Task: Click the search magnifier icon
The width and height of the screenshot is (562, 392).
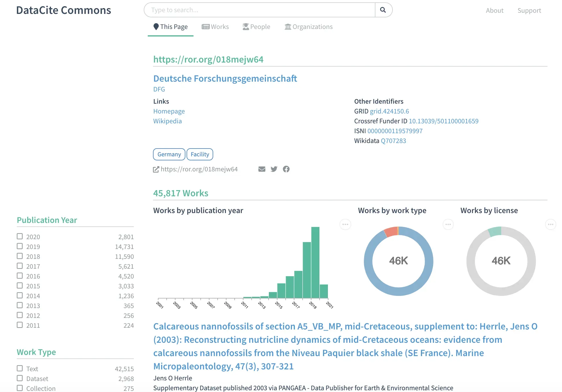Action: (x=383, y=10)
